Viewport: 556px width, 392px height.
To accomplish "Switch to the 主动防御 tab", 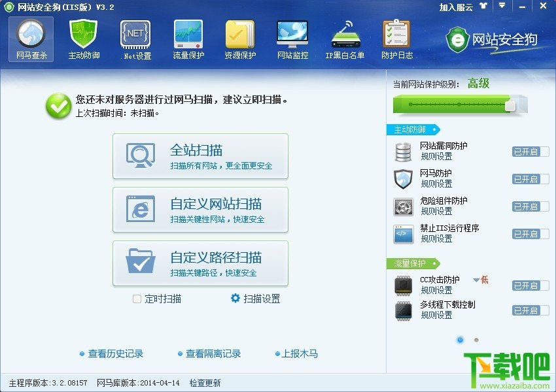I will coord(84,39).
